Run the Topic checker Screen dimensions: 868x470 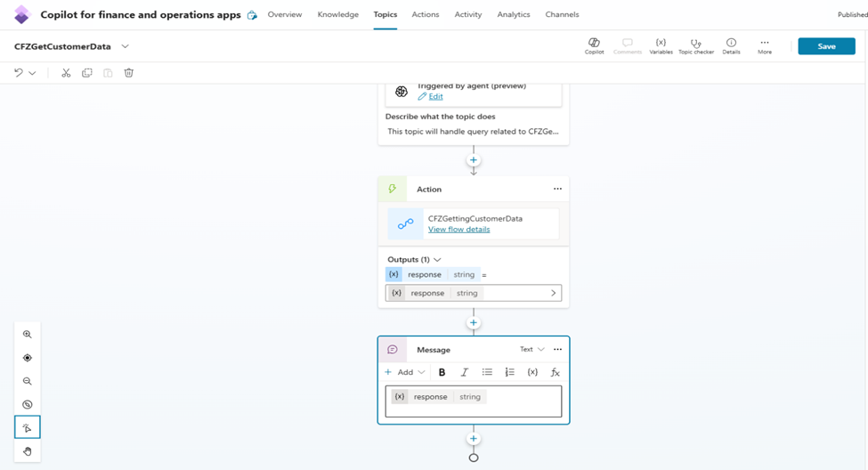[x=696, y=46]
